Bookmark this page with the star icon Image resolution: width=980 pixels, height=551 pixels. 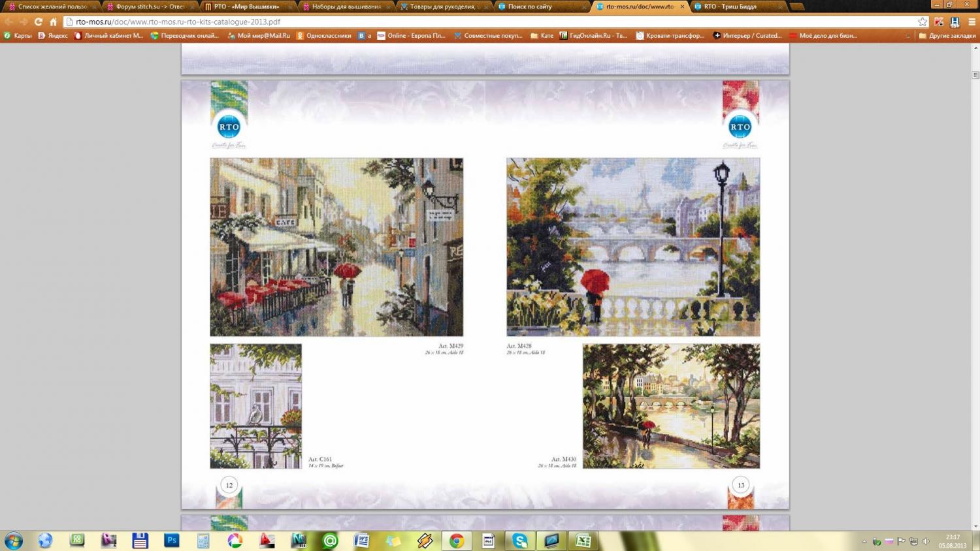(923, 22)
